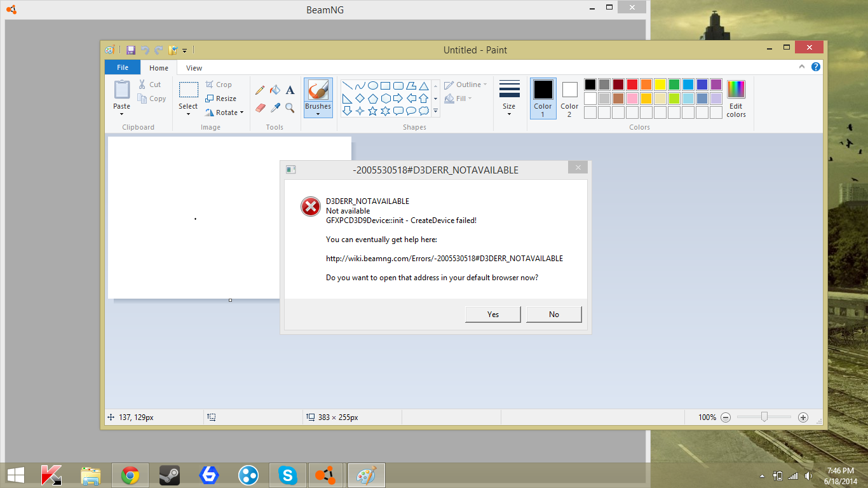Click the zoom in plus button

point(803,417)
